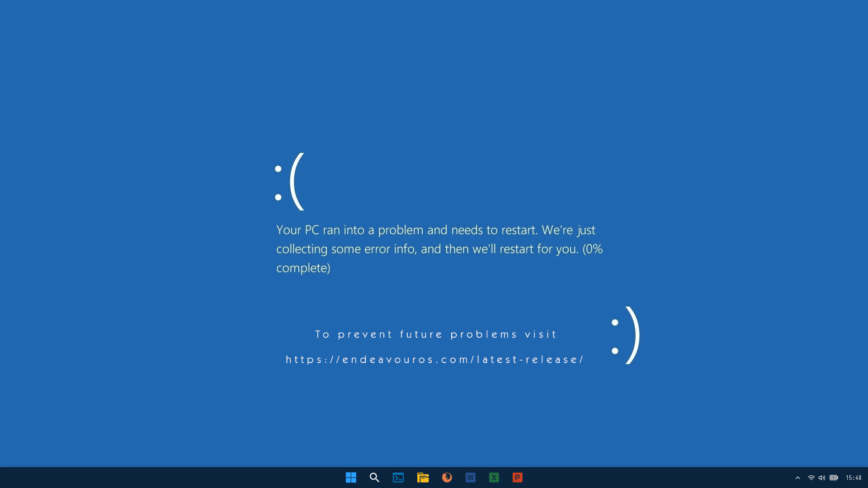Viewport: 868px width, 488px height.
Task: Check the battery status tray icon
Action: pyautogui.click(x=834, y=478)
